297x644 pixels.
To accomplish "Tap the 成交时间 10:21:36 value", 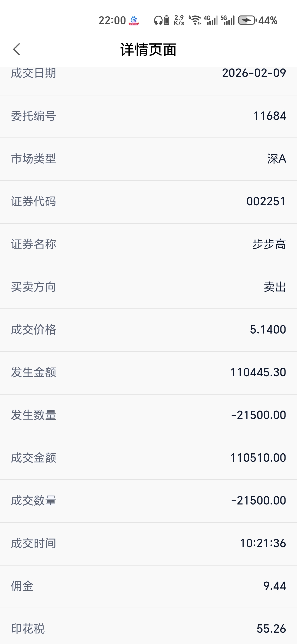I will [263, 543].
